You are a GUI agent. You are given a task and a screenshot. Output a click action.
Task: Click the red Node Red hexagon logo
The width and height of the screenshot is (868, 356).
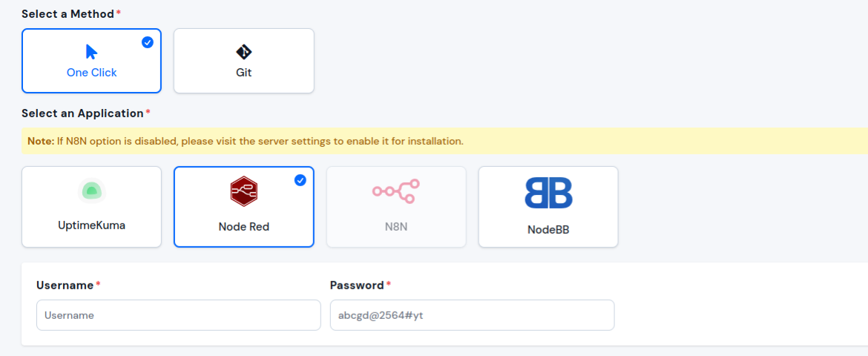click(244, 191)
